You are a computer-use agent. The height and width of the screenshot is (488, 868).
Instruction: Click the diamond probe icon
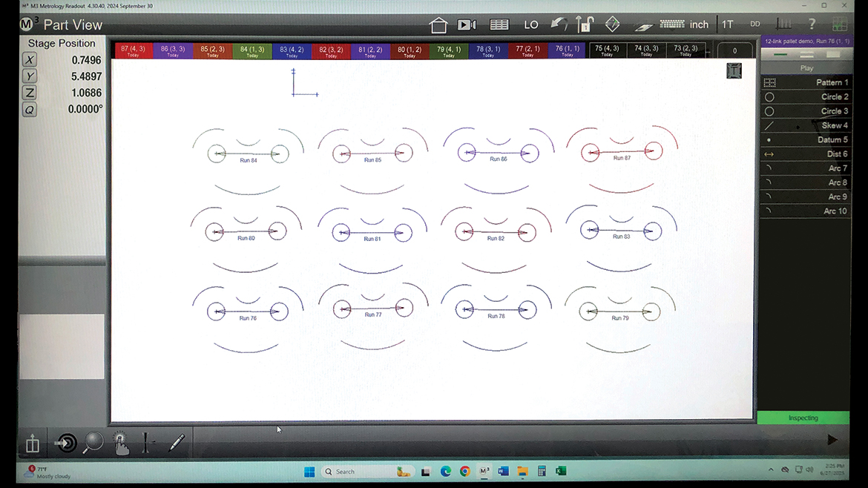click(x=612, y=24)
